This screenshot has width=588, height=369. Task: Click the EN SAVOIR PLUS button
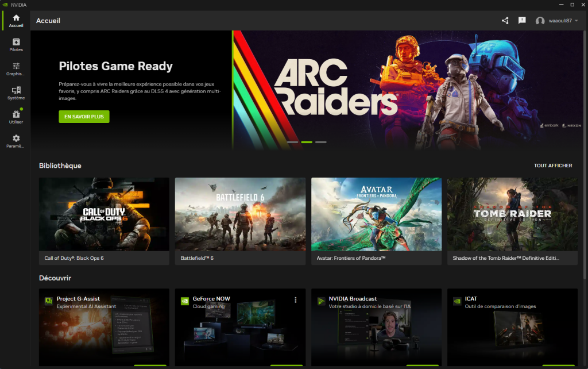84,116
